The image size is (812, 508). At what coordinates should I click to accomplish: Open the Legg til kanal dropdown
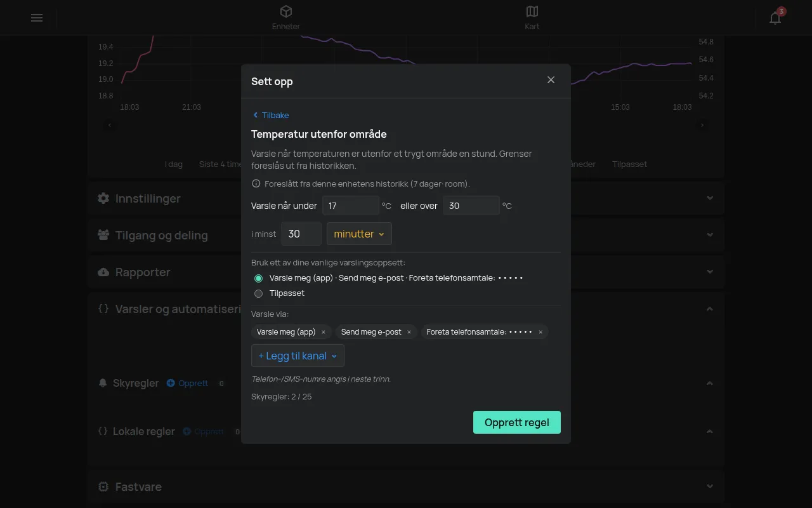[298, 356]
